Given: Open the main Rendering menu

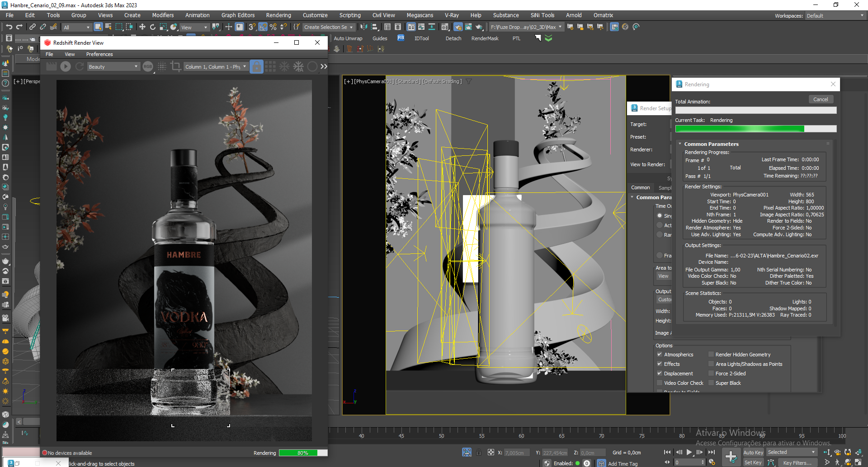Looking at the screenshot, I should tap(278, 15).
